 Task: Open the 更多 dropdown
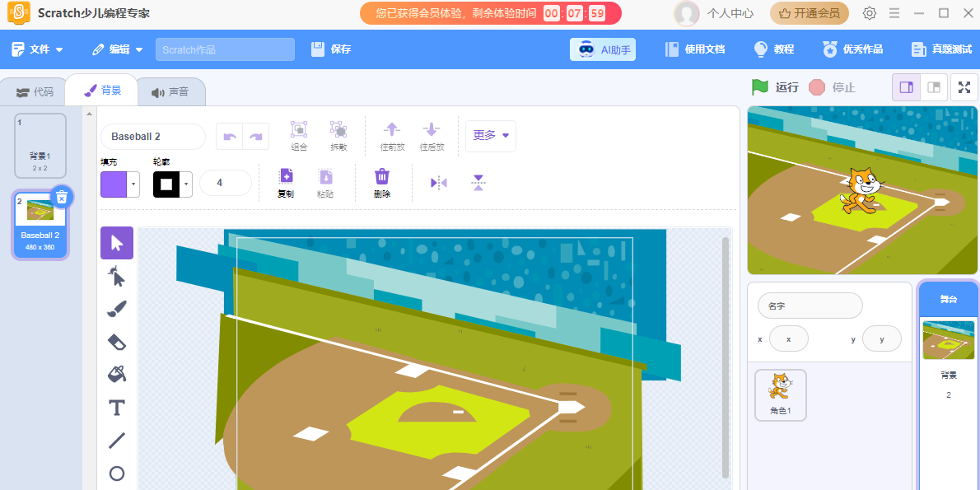490,136
